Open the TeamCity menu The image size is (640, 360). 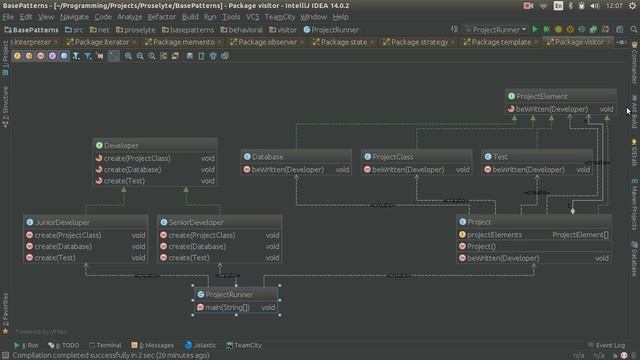coord(280,17)
